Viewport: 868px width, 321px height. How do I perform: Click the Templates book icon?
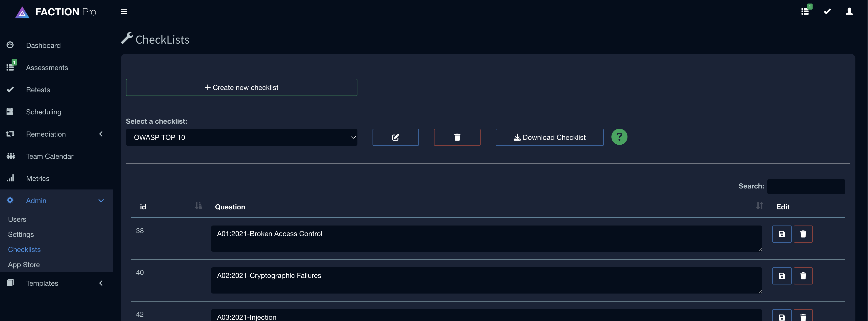10,283
